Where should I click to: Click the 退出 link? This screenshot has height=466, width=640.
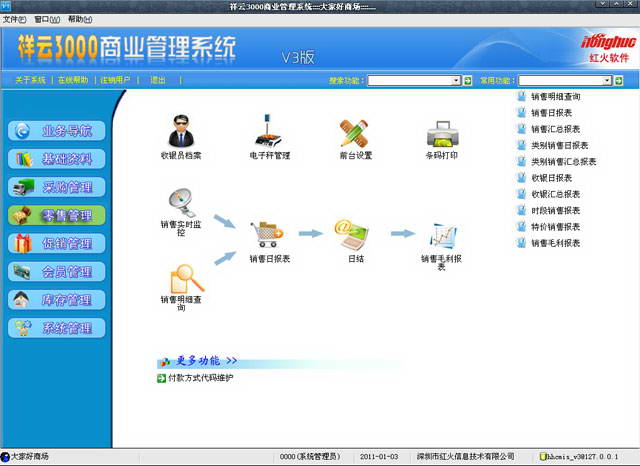(158, 80)
